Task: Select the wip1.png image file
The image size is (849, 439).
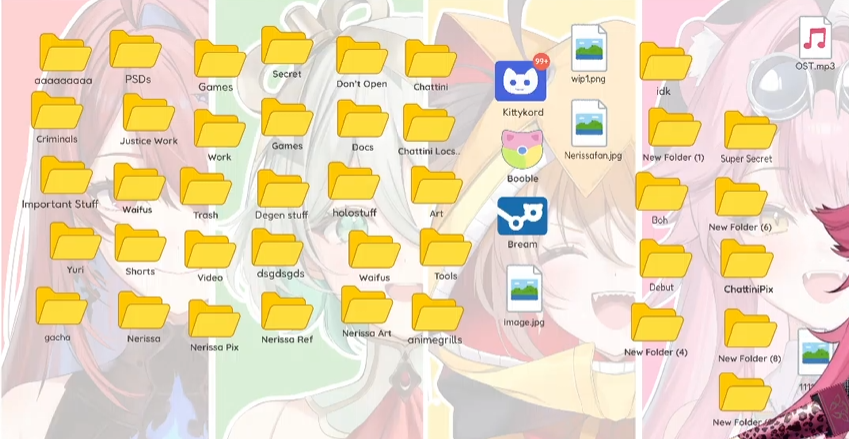Action: [x=589, y=48]
